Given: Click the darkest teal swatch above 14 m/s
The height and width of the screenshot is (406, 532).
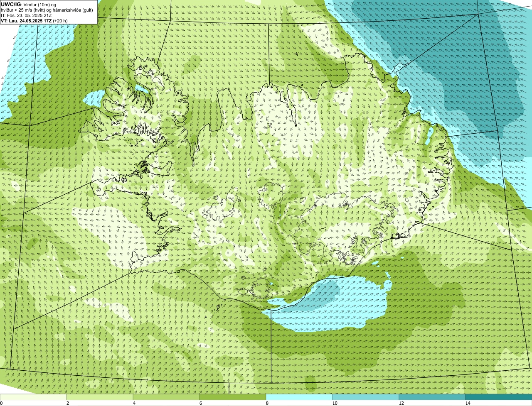Looking at the screenshot, I should tap(499, 397).
